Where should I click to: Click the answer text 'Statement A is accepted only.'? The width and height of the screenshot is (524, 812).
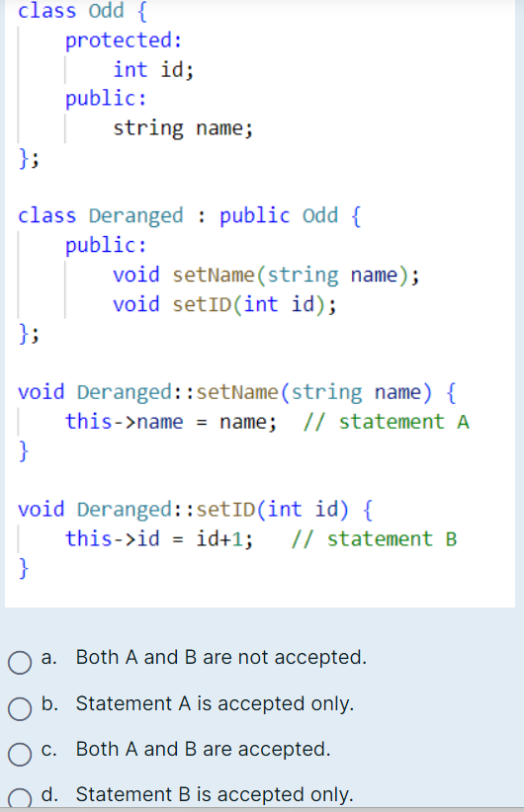[216, 703]
